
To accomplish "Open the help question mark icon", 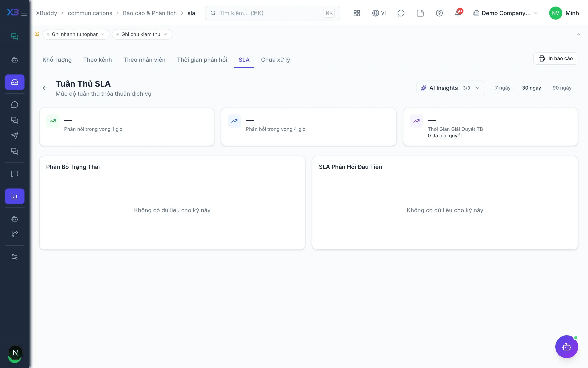I will point(439,13).
